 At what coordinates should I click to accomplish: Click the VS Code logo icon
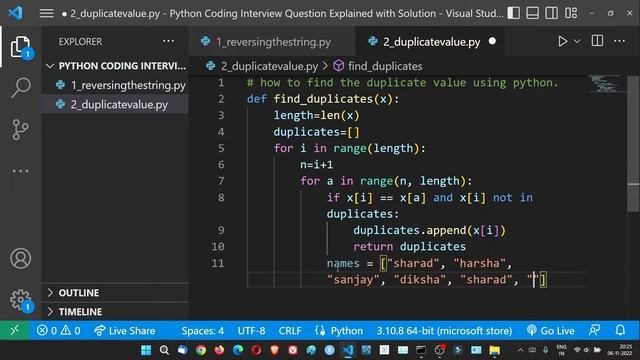(x=16, y=13)
